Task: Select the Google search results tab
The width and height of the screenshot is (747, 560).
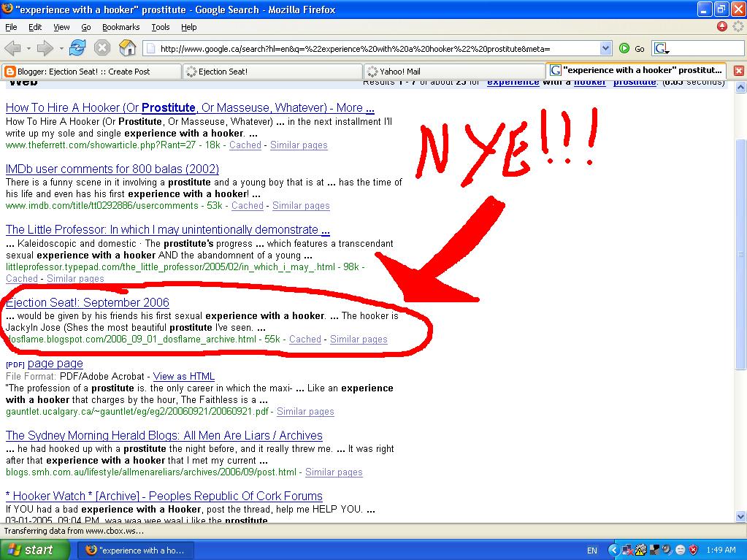Action: coord(636,71)
